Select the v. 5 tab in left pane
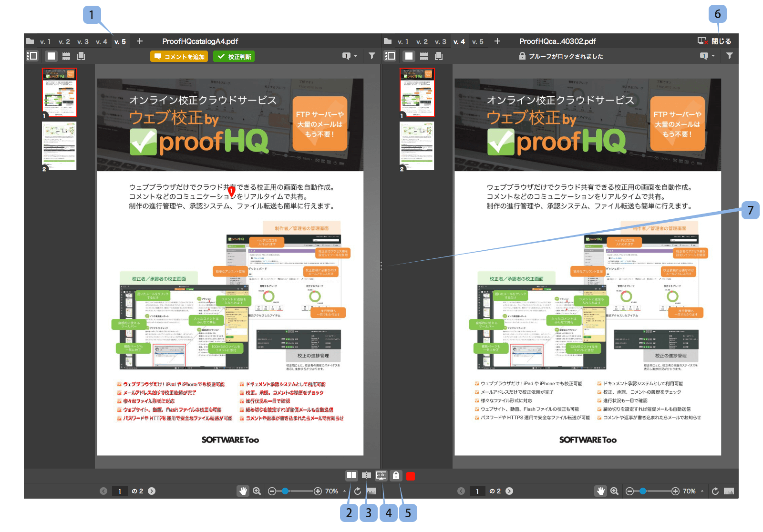 [x=120, y=41]
